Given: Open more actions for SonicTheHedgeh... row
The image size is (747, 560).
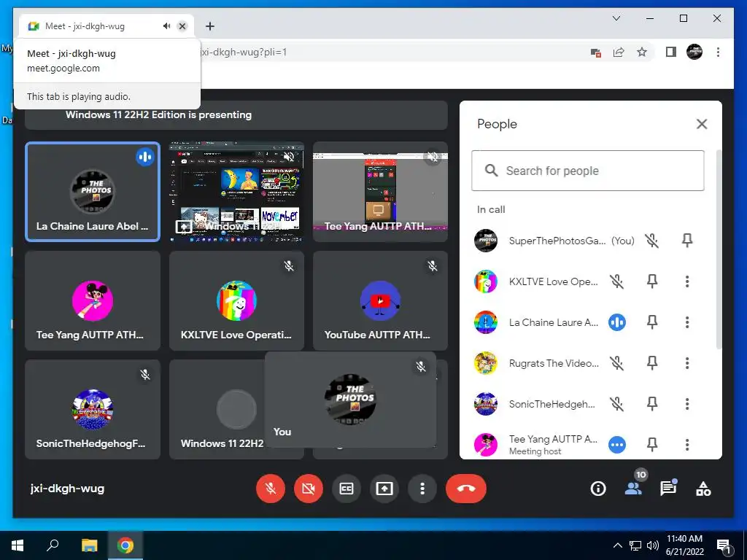Looking at the screenshot, I should pyautogui.click(x=687, y=404).
